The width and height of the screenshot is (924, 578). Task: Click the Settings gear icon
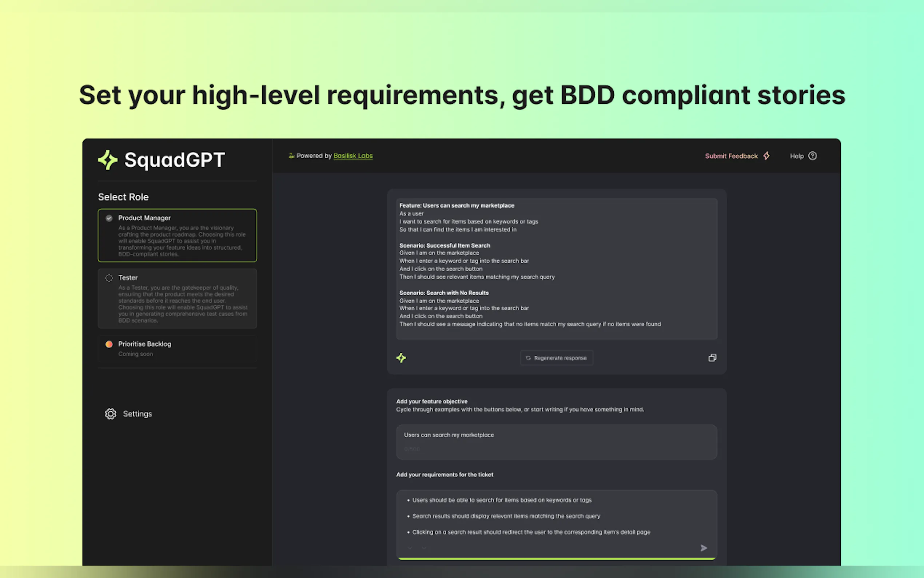110,413
